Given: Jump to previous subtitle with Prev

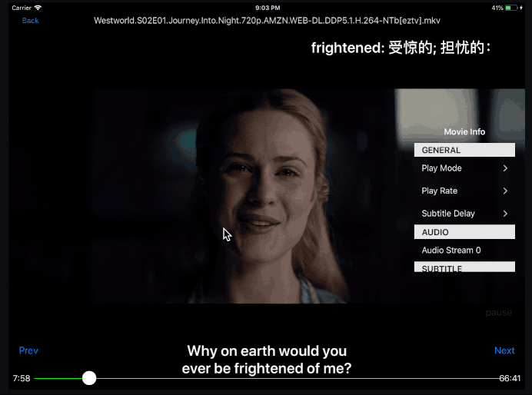Looking at the screenshot, I should point(28,350).
